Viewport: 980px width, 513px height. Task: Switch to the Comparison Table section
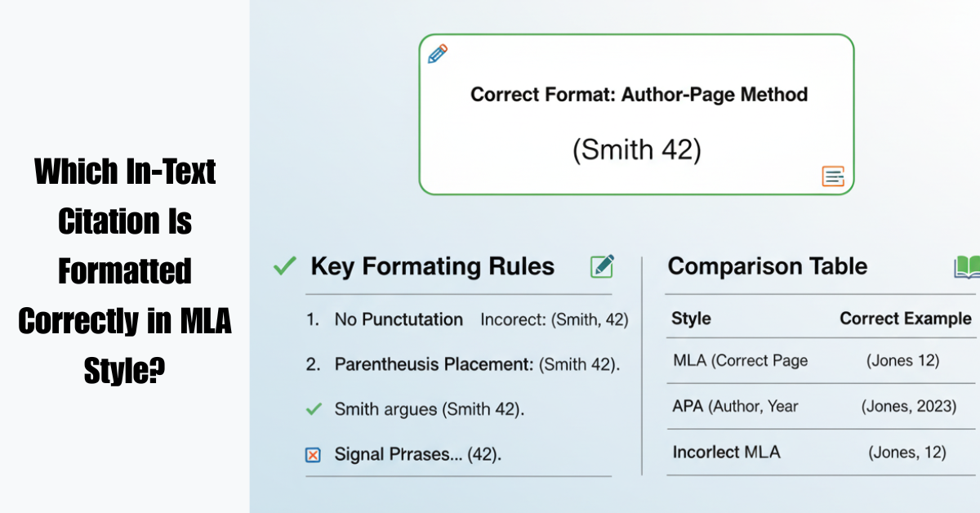tap(767, 266)
